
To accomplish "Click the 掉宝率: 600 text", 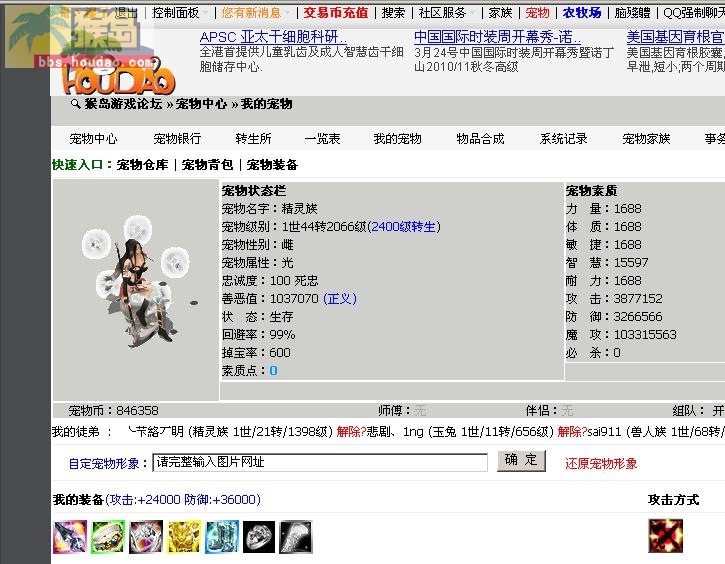I will point(256,353).
